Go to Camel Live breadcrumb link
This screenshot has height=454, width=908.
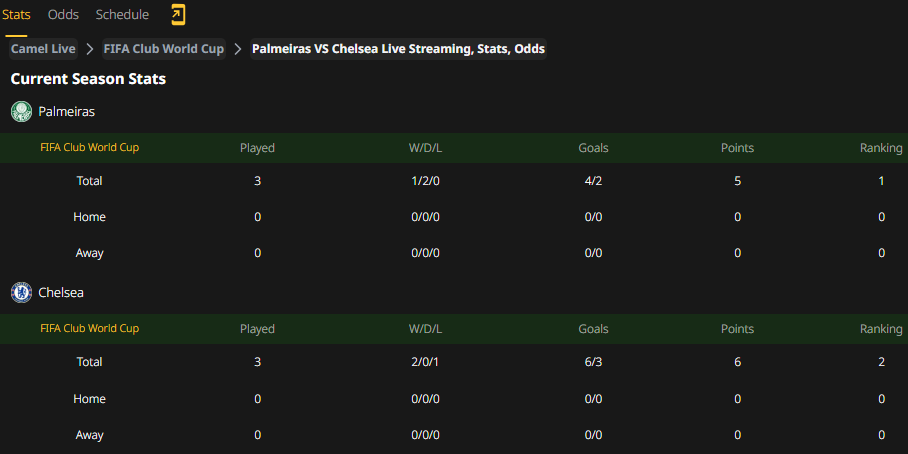click(43, 49)
